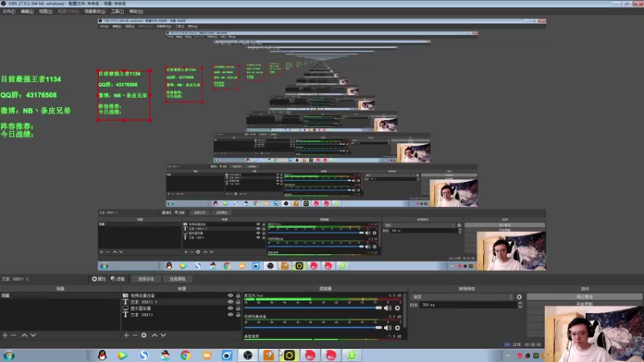Viewport: 644px width, 362px height.
Task: Open the 淡变 transition dropdown
Action: point(462,297)
